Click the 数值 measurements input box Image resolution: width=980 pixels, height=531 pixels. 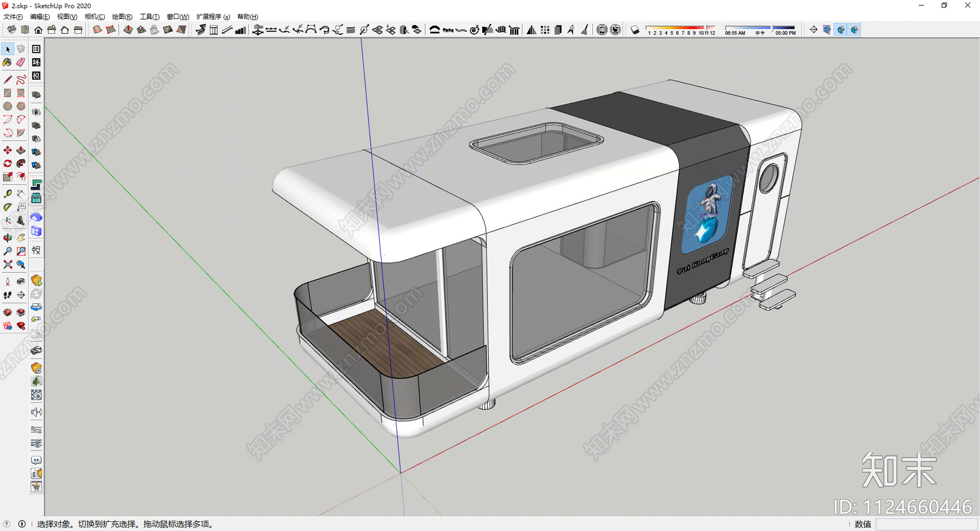pyautogui.click(x=926, y=524)
